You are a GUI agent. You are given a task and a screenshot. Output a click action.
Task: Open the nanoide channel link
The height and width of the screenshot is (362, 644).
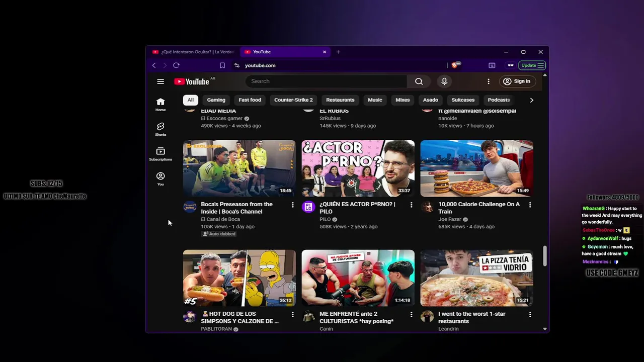(x=448, y=118)
